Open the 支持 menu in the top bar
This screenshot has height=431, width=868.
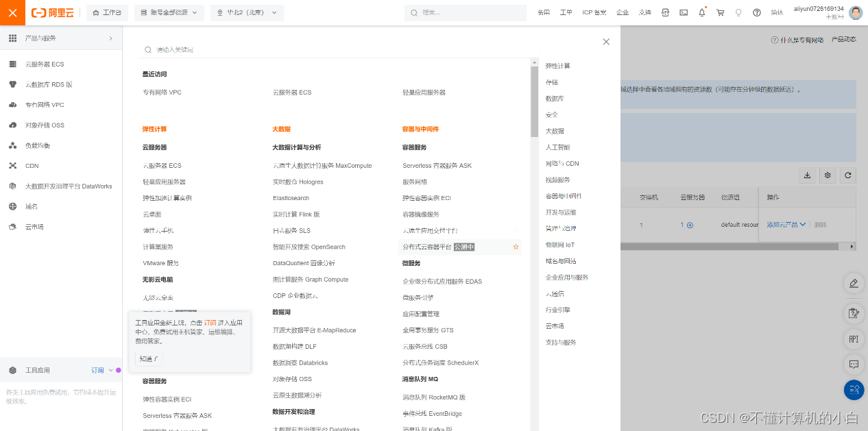point(644,12)
